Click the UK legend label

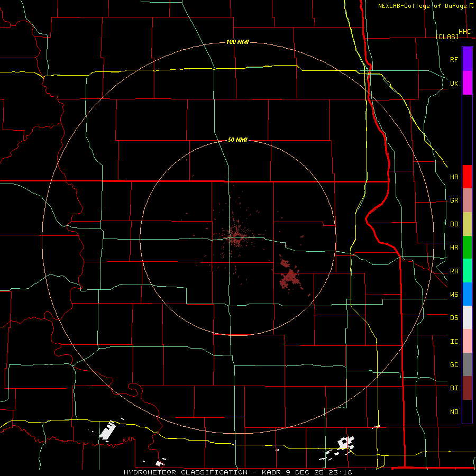coord(454,83)
